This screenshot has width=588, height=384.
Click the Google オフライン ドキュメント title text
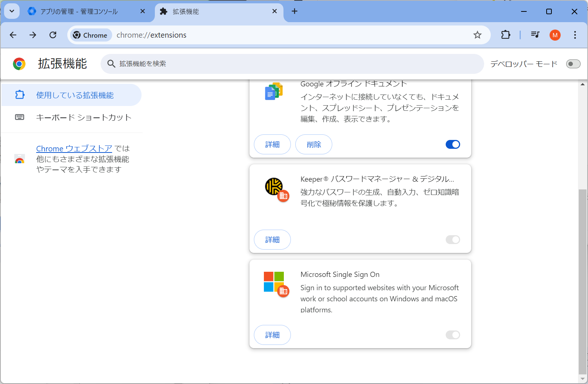pyautogui.click(x=354, y=84)
